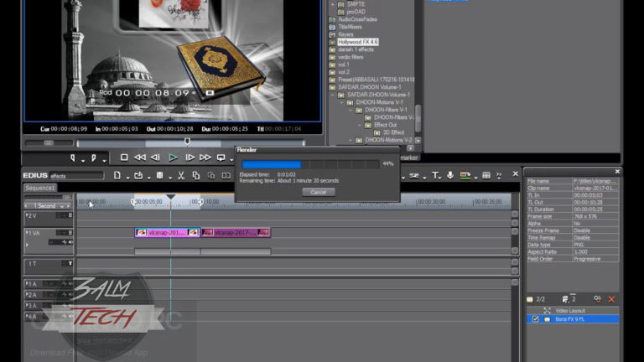Select the AudioCrossFades folder
644x362 pixels.
pyautogui.click(x=358, y=19)
